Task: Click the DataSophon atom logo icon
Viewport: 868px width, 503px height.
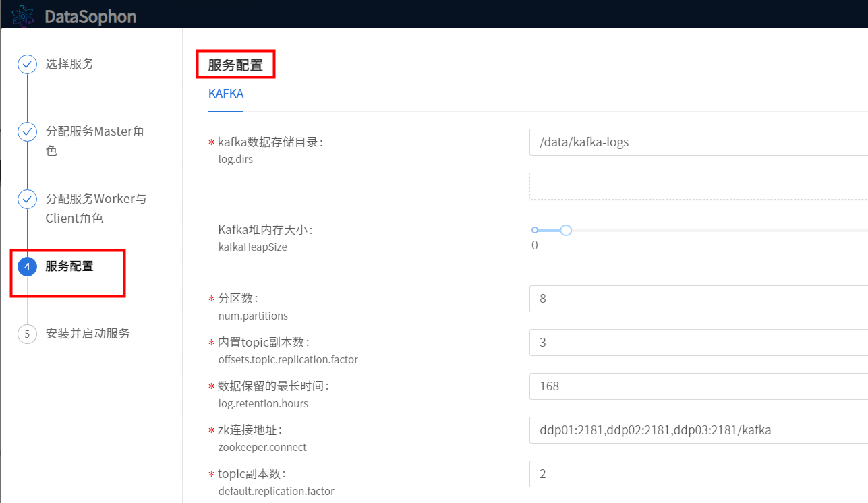Action: click(x=24, y=16)
